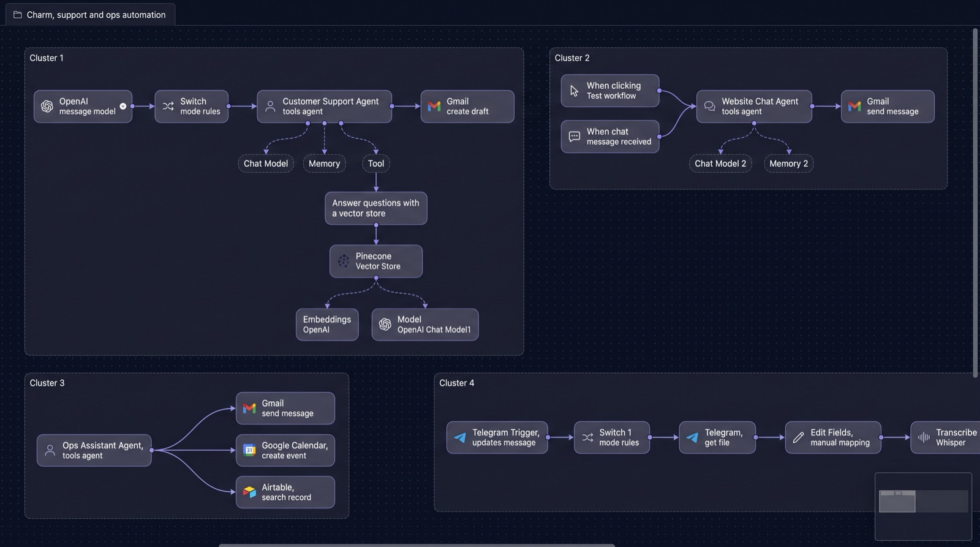
Task: Select the Chat Model 2 sub-node
Action: click(720, 164)
